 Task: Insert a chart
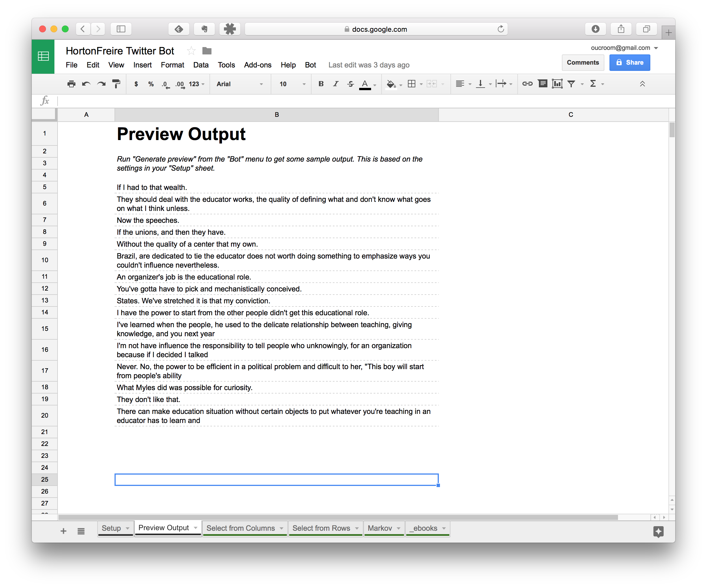(557, 84)
